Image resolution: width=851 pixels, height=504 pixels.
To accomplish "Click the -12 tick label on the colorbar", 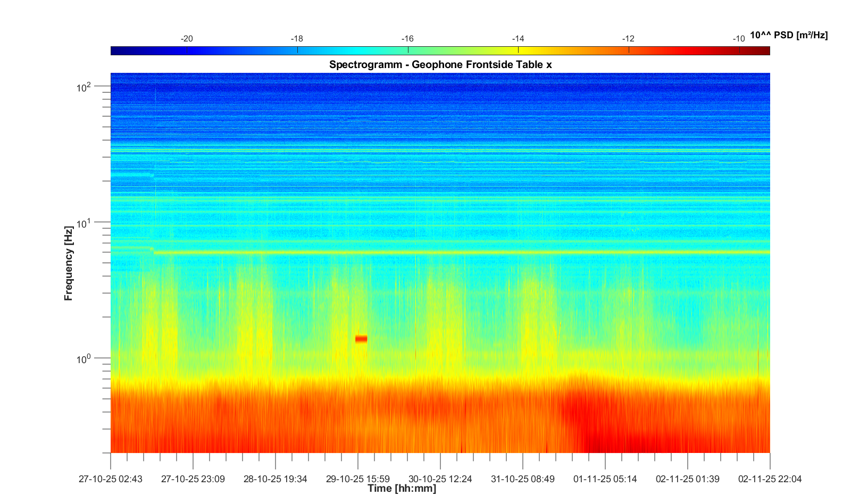I will tap(628, 39).
